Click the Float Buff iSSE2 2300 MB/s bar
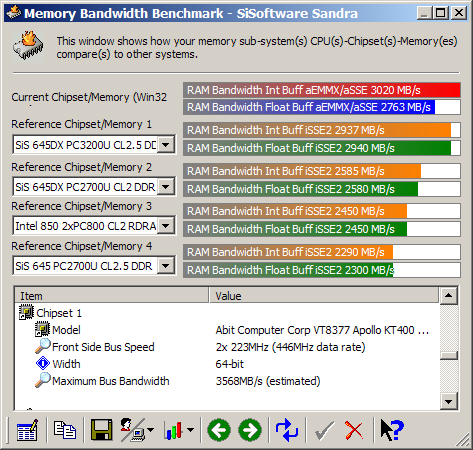473x450 pixels. click(x=322, y=270)
